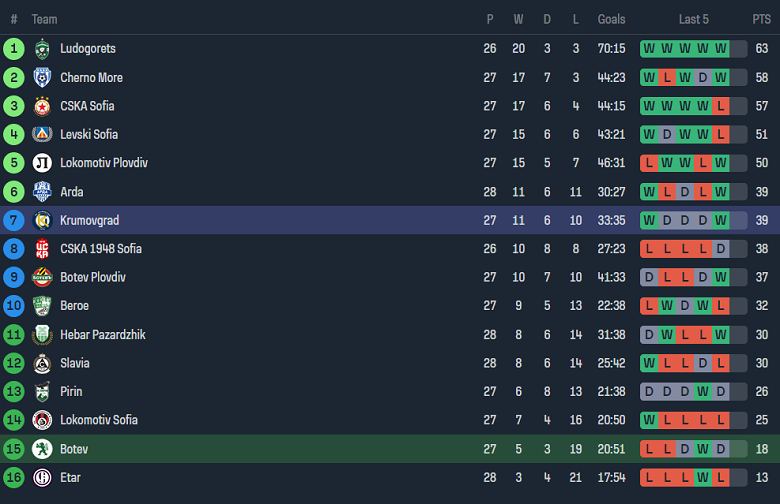
Task: Sort the table by PTS column
Action: point(761,19)
